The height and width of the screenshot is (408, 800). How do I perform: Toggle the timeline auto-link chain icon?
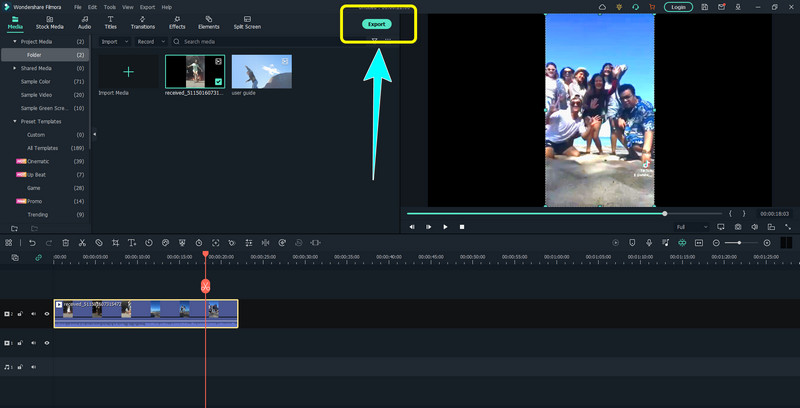click(39, 258)
